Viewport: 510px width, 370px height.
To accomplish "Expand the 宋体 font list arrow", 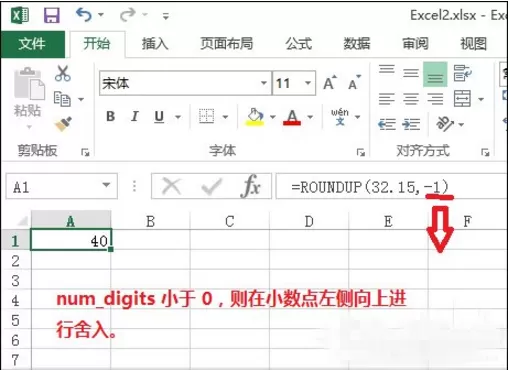I will point(264,83).
